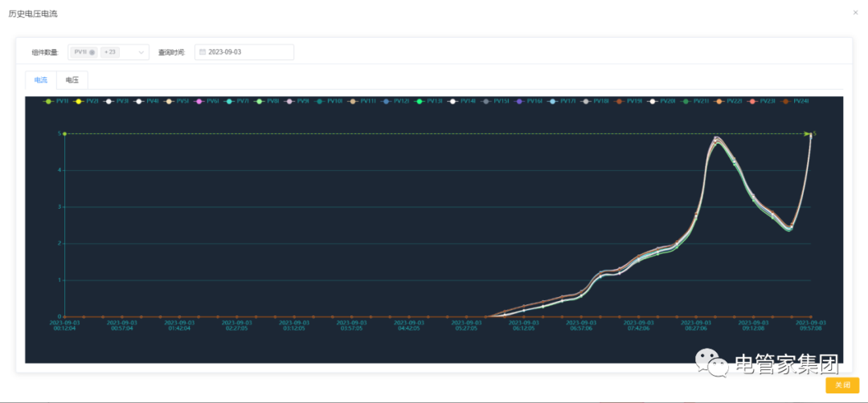Expand the 组件数量 dropdown arrow
Screen dimensions: 868x403
pos(141,52)
